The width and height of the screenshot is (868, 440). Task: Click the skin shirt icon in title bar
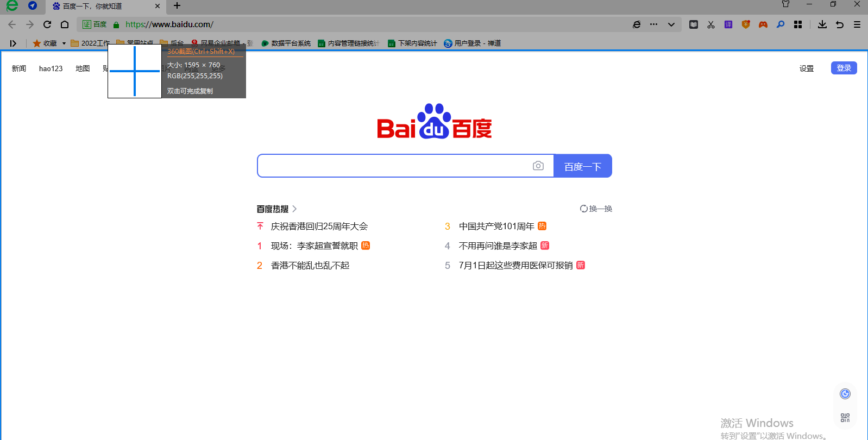click(x=785, y=4)
